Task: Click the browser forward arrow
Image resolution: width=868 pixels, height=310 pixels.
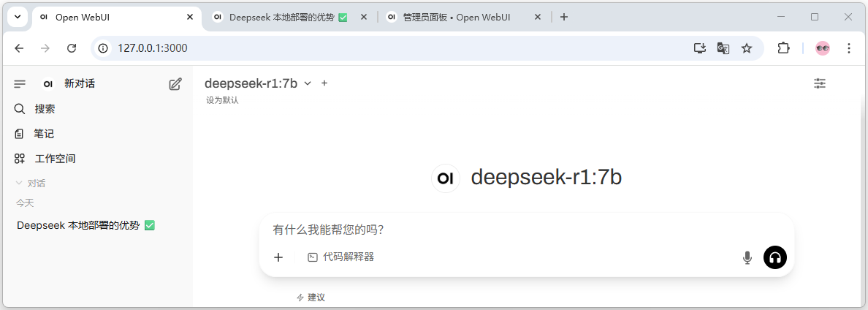Action: click(45, 48)
